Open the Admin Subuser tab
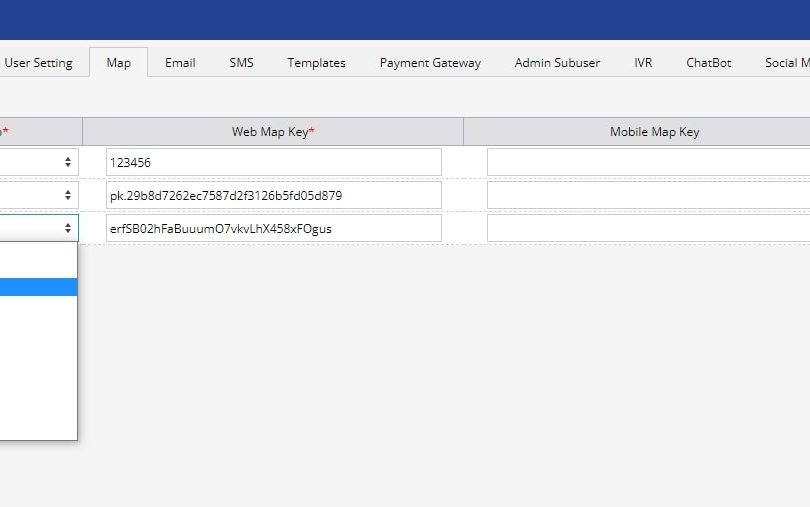Viewport: 810px width, 507px height. [557, 63]
